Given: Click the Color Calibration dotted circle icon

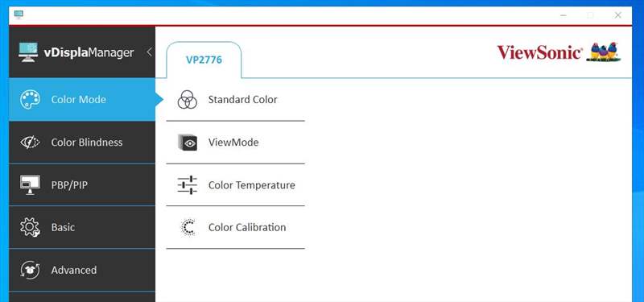Looking at the screenshot, I should (x=188, y=227).
